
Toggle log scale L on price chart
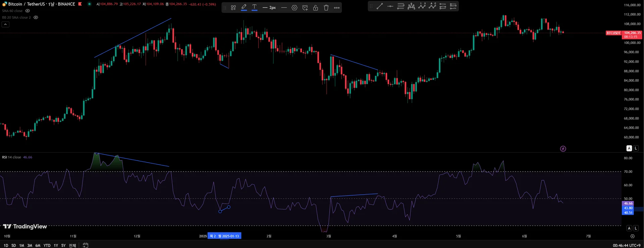(636, 148)
